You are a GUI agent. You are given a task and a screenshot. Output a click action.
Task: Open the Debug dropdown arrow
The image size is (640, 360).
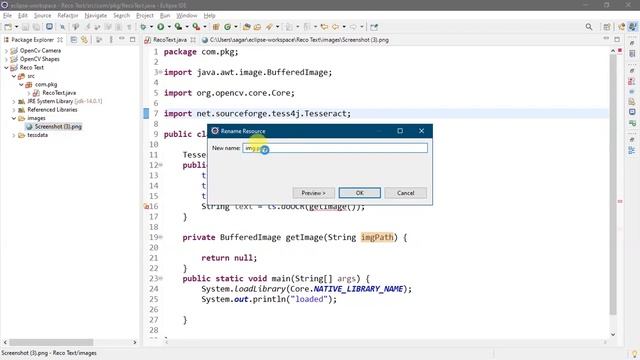pyautogui.click(x=151, y=27)
